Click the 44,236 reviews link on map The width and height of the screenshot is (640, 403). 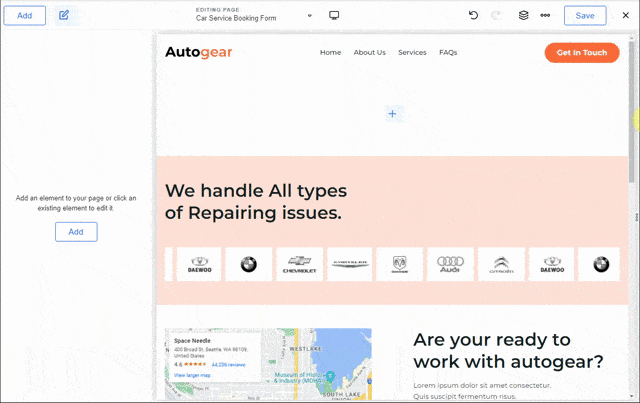tap(228, 365)
